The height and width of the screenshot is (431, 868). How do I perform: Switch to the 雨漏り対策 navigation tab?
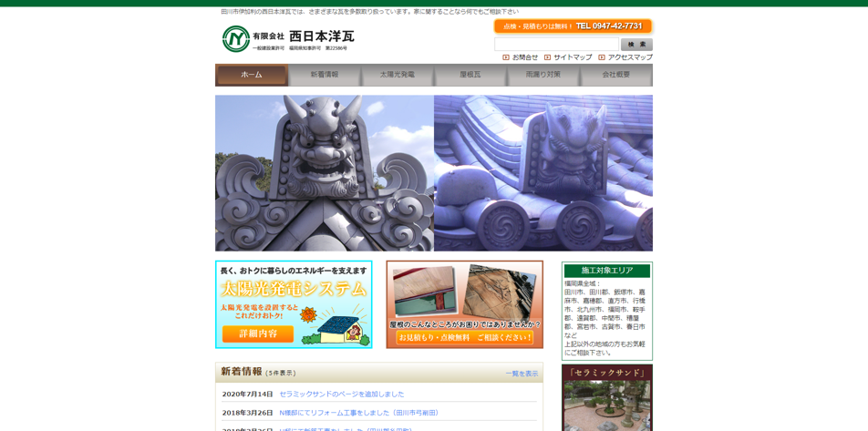click(543, 75)
